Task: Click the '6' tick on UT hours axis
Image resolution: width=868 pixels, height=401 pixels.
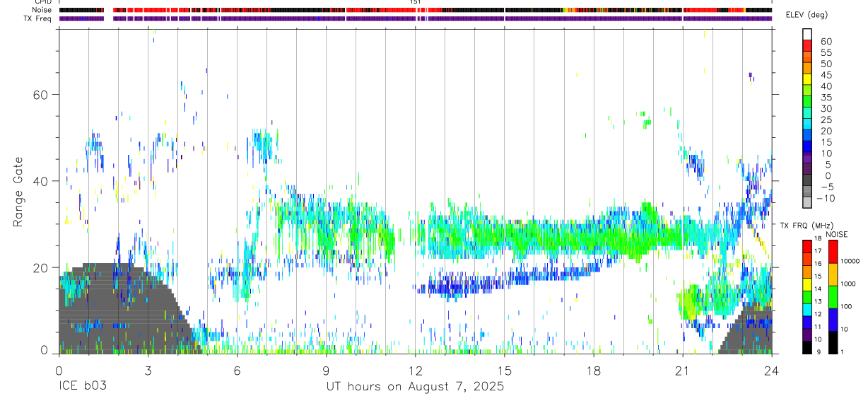Action: click(x=237, y=371)
